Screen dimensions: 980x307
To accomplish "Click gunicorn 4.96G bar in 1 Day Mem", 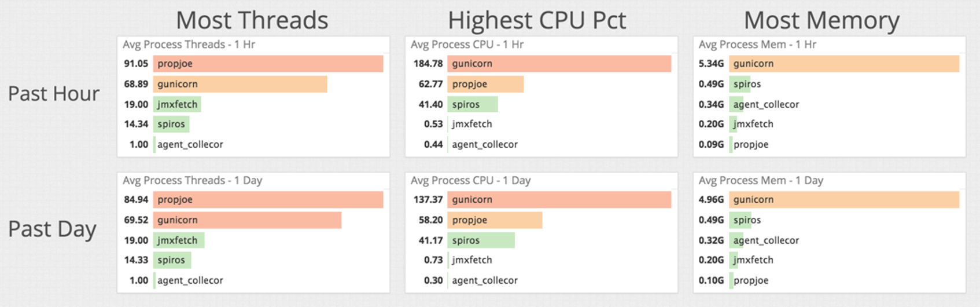I will coord(844,200).
